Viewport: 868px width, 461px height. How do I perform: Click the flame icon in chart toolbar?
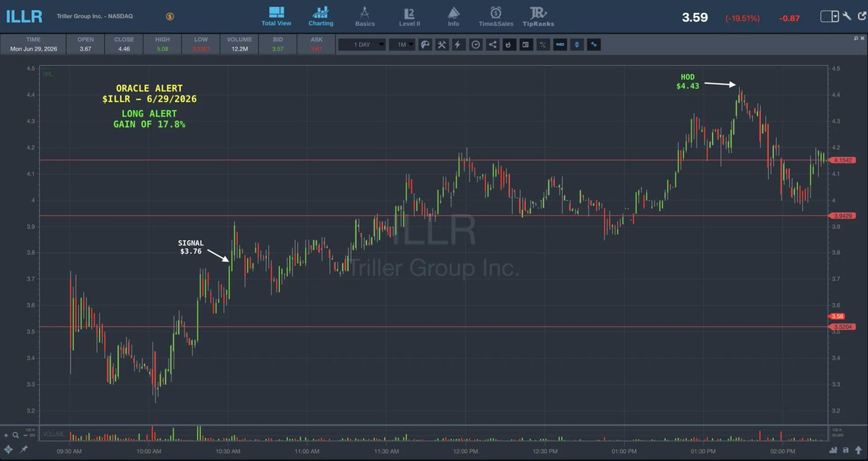509,45
